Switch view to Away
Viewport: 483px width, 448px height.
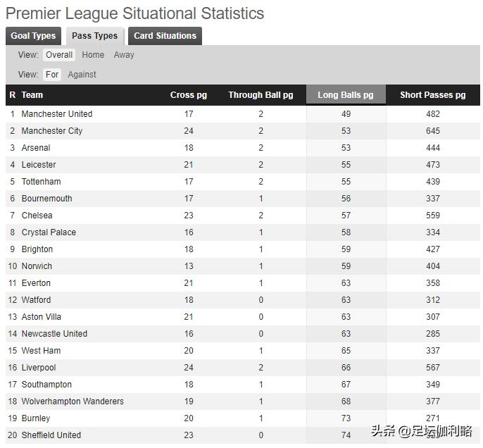tap(124, 55)
